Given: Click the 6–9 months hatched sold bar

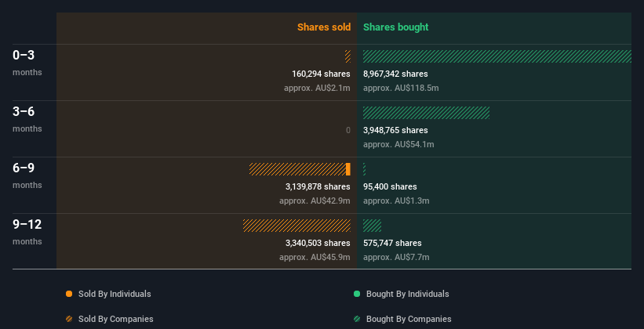Looking at the screenshot, I should tap(298, 169).
